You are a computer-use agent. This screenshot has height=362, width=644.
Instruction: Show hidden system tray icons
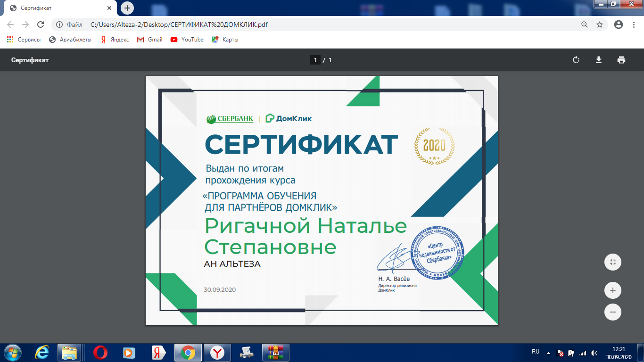[548, 353]
